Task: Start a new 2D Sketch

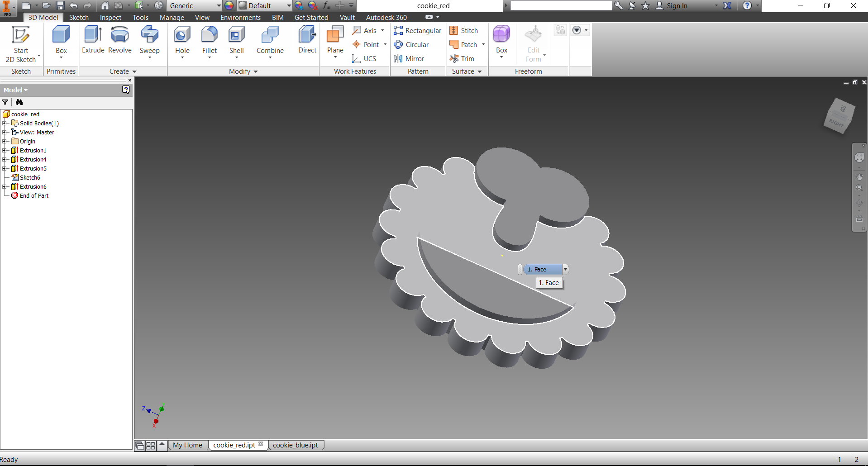Action: [21, 43]
